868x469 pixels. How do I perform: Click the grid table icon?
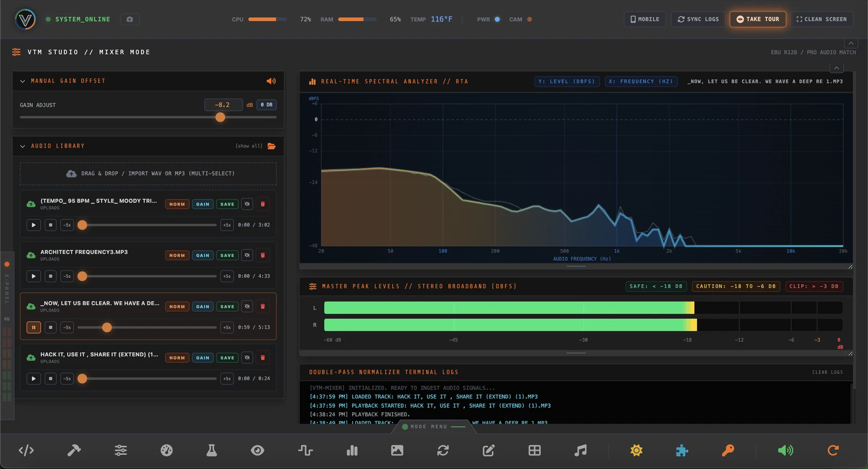pos(534,450)
